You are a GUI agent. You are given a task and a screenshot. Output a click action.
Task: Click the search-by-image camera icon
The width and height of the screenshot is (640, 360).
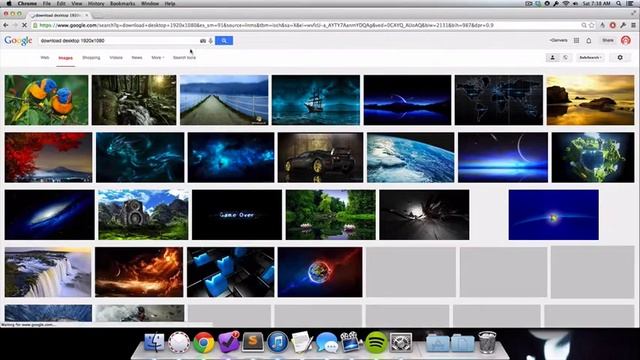point(203,41)
